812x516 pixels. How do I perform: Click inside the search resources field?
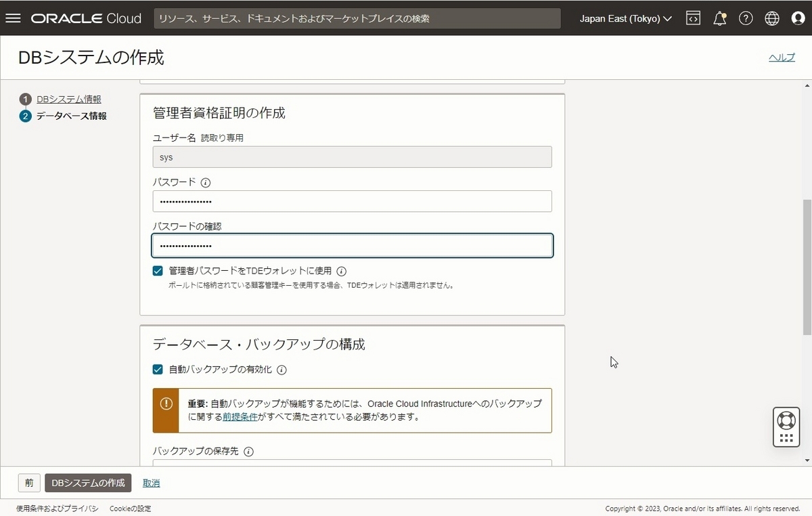tap(359, 18)
